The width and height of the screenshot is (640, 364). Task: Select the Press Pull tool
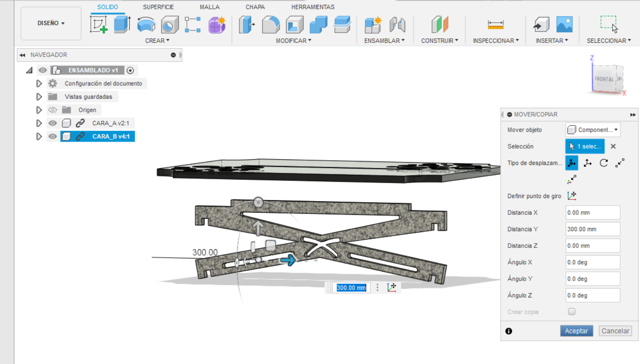point(247,25)
